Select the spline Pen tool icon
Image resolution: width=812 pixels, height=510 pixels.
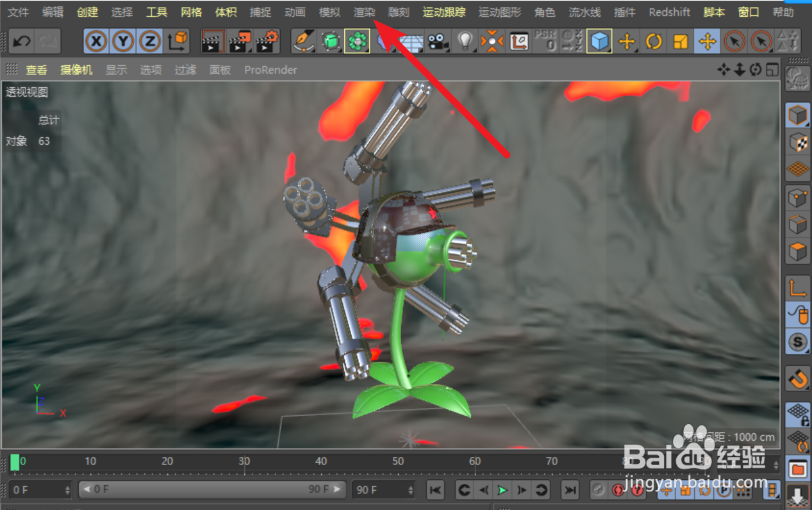303,42
